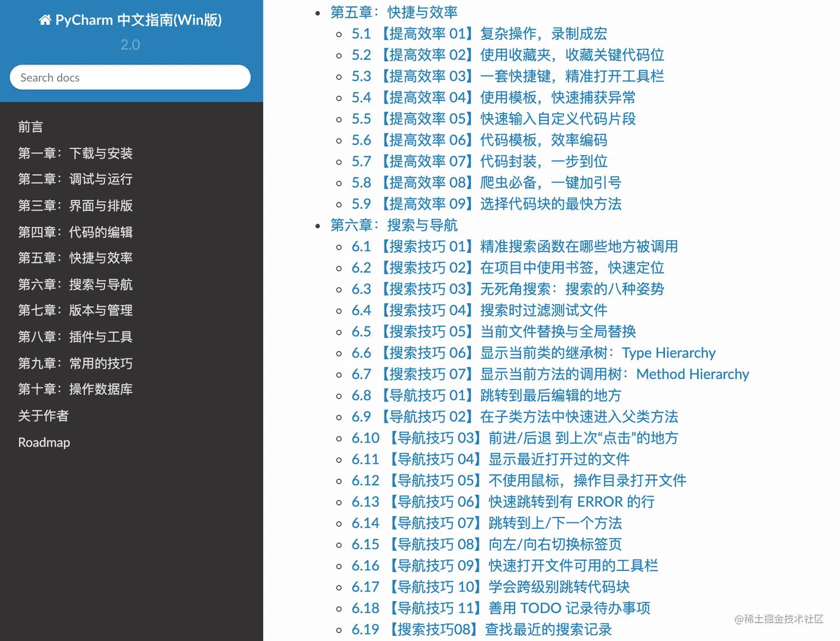Open sidebar item 第六章：搜索与导航

coord(76,284)
